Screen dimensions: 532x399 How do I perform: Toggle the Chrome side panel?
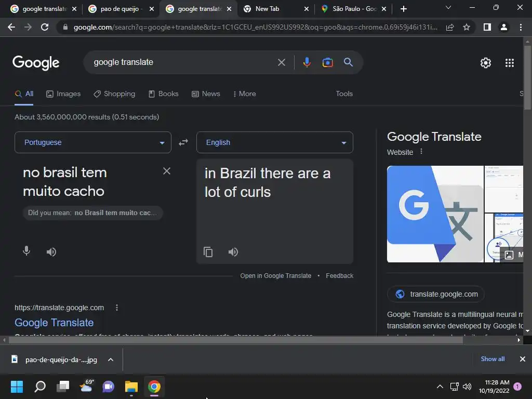click(x=487, y=27)
